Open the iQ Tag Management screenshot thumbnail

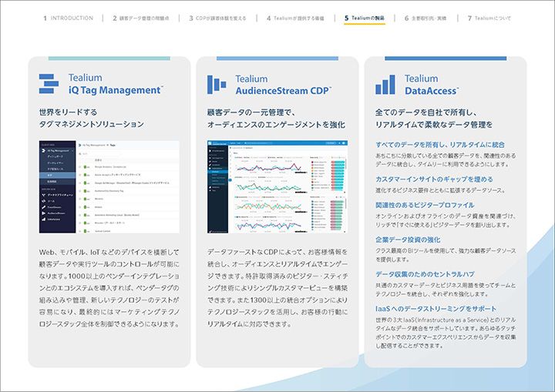point(109,187)
